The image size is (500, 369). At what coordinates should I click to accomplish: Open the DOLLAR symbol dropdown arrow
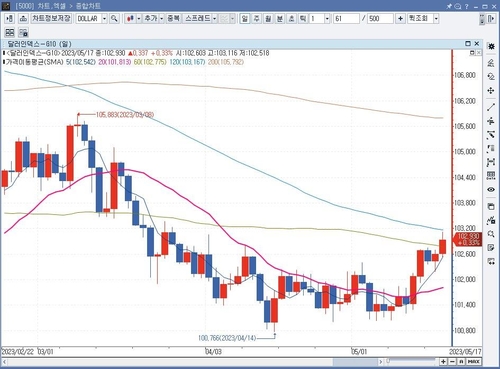point(104,19)
